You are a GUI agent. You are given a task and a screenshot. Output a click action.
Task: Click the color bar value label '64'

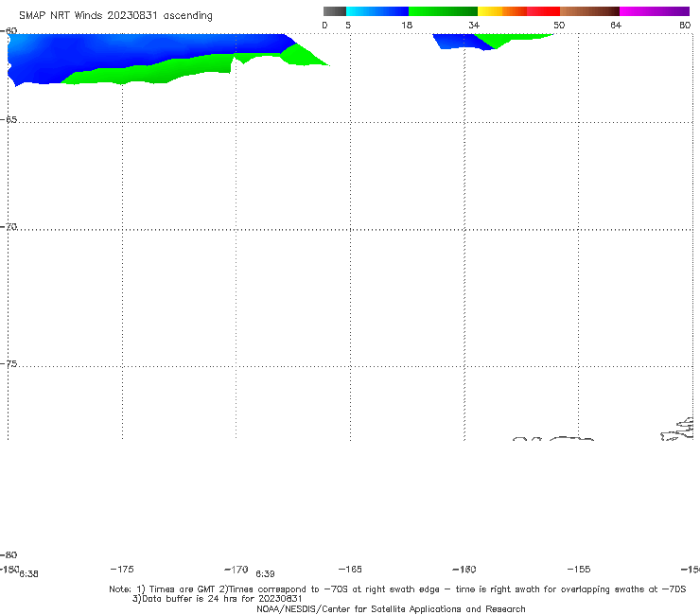pos(616,26)
